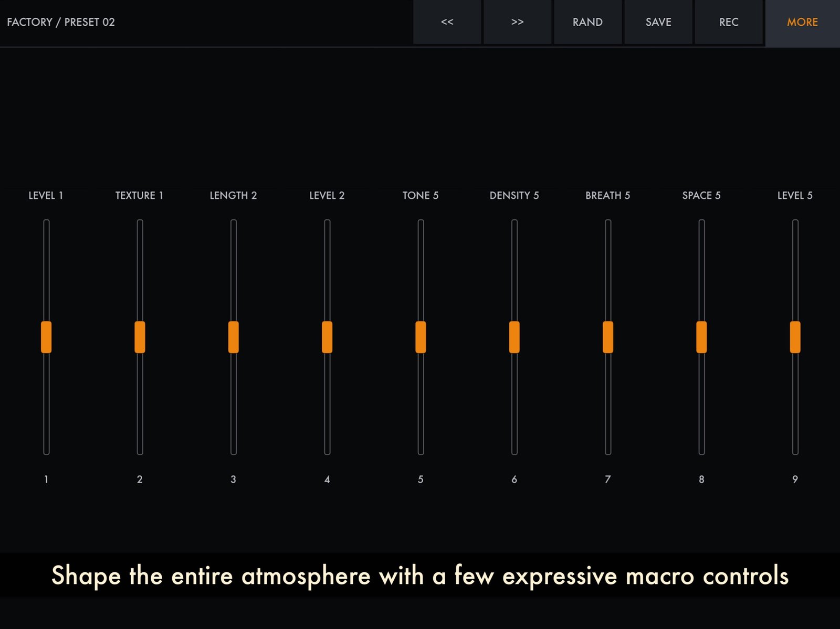The width and height of the screenshot is (840, 629).
Task: Click the TEXTURE 1 slider handle
Action: coord(140,337)
